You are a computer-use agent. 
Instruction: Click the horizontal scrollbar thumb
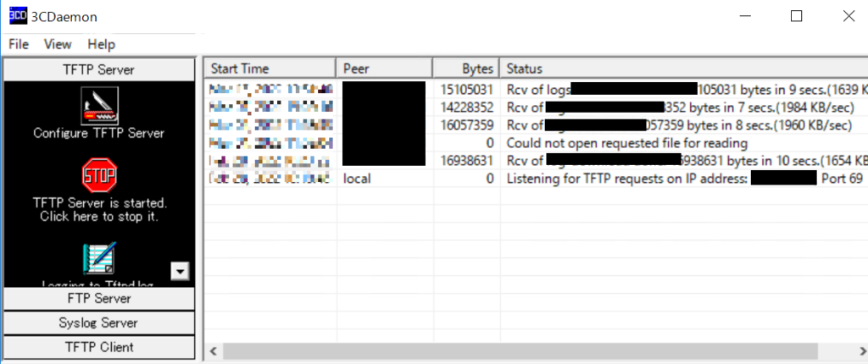coord(520,350)
